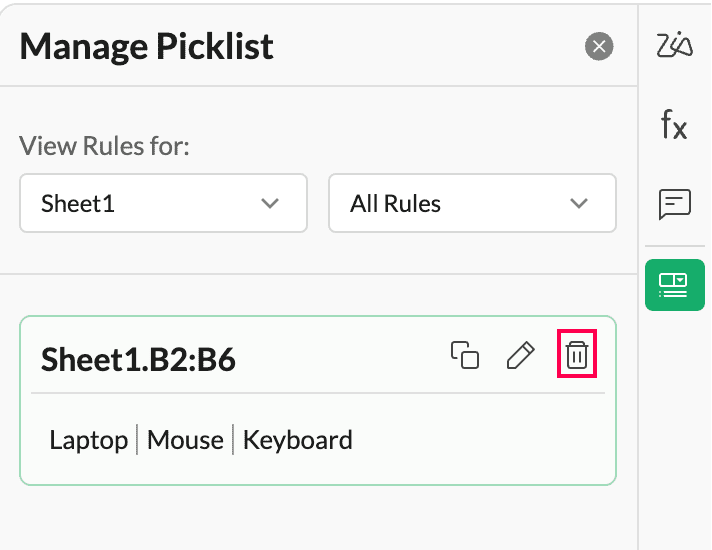Click the Manage Picklist panel heading
712x550 pixels.
(x=146, y=46)
